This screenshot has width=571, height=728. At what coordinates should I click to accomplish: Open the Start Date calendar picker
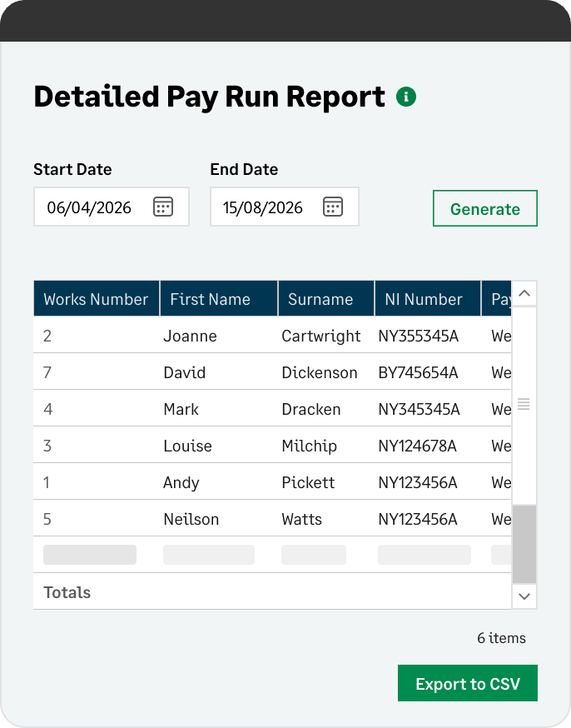tap(163, 207)
